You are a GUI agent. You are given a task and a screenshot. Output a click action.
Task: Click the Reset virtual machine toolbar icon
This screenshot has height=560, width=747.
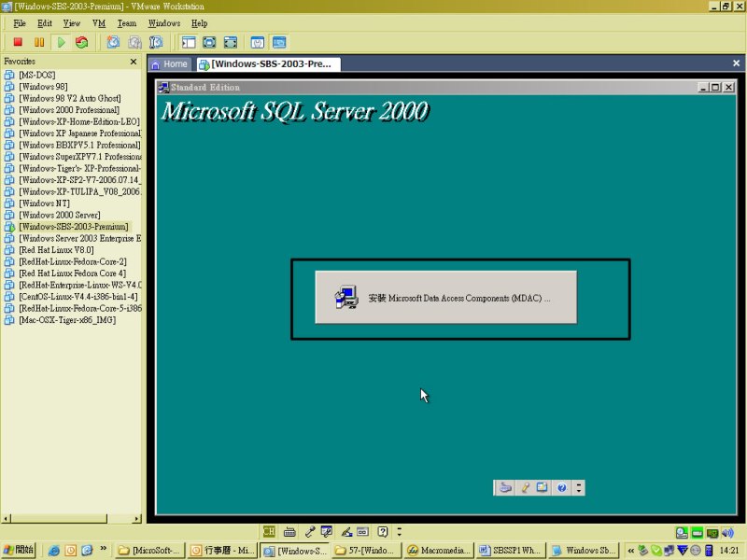pyautogui.click(x=82, y=42)
